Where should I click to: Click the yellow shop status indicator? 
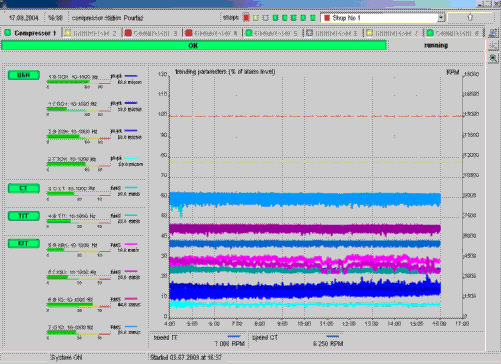tap(255, 18)
